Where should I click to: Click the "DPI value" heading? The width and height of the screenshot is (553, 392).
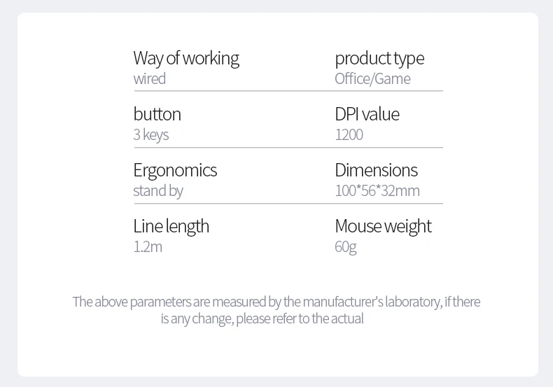[367, 114]
